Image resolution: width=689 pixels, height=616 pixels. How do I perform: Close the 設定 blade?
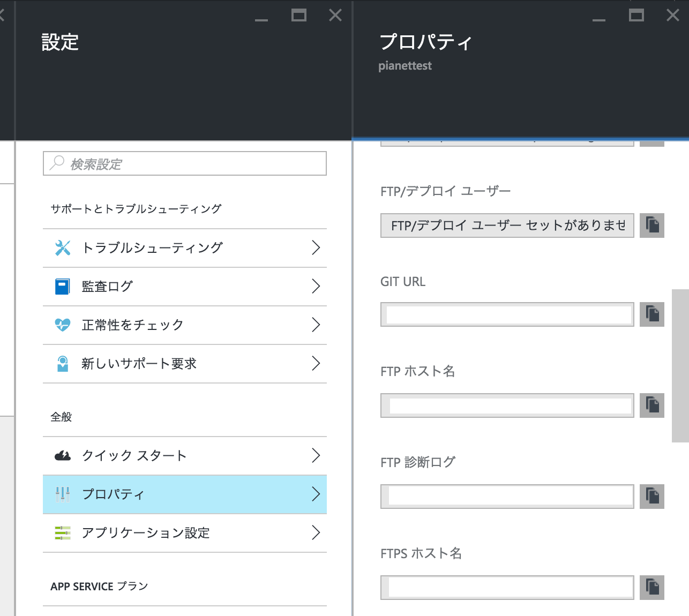click(335, 15)
